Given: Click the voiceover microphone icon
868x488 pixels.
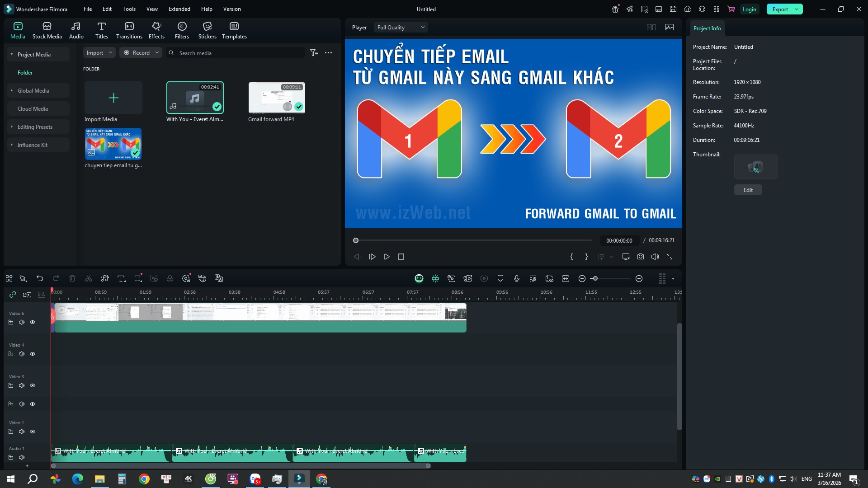Looking at the screenshot, I should 517,278.
